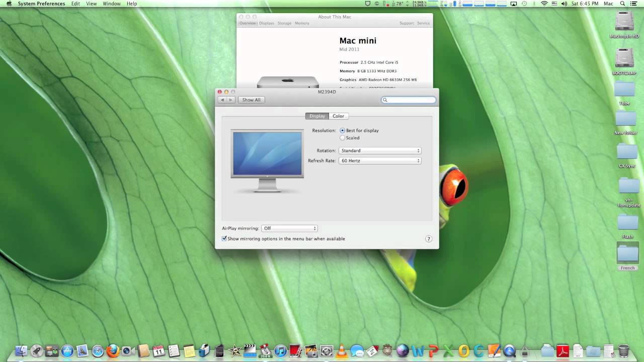
Task: Open iTunes blue music icon
Action: pyautogui.click(x=280, y=350)
